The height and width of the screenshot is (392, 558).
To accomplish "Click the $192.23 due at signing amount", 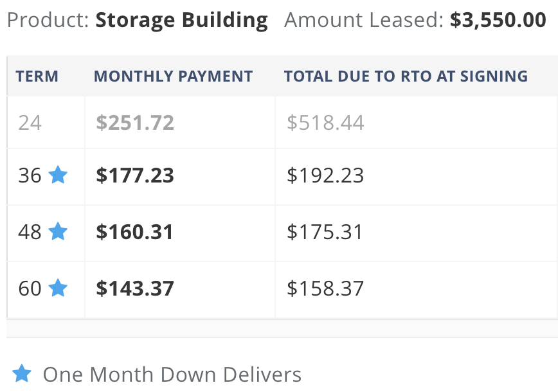I will click(325, 175).
